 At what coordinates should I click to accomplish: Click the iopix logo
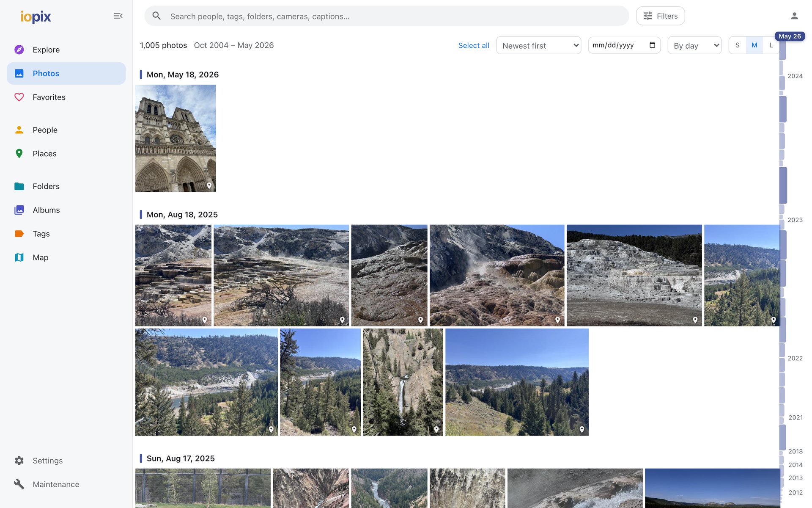(x=36, y=16)
